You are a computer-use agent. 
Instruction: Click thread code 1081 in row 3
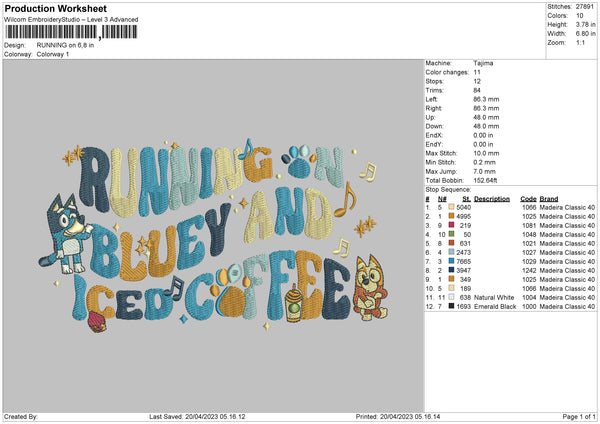(529, 225)
